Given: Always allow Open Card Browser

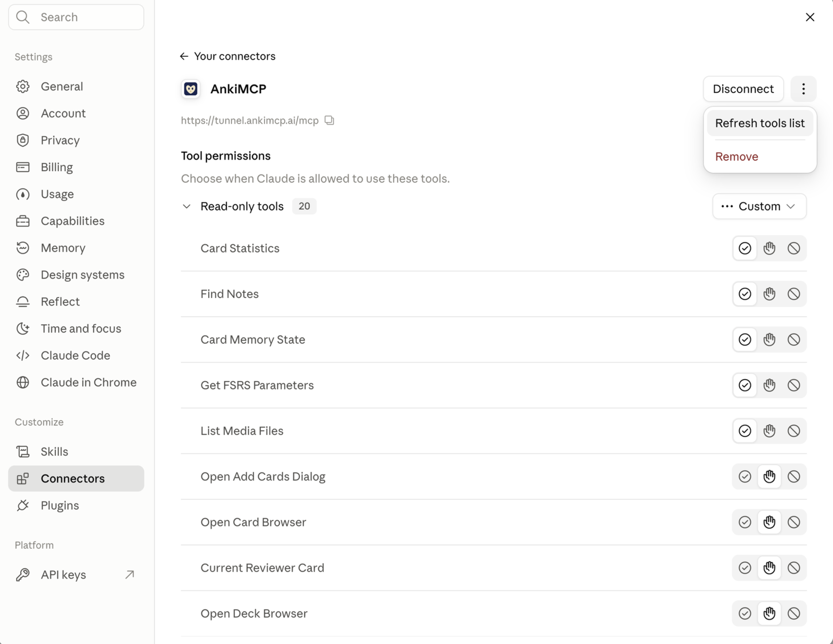Looking at the screenshot, I should [x=745, y=522].
